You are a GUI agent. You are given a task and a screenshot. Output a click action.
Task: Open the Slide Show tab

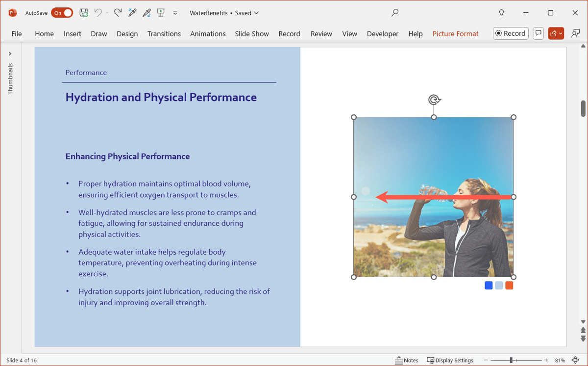(252, 34)
